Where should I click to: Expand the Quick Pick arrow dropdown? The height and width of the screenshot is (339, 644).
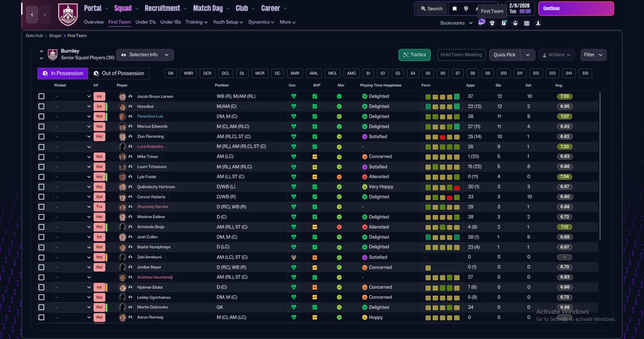pos(528,55)
